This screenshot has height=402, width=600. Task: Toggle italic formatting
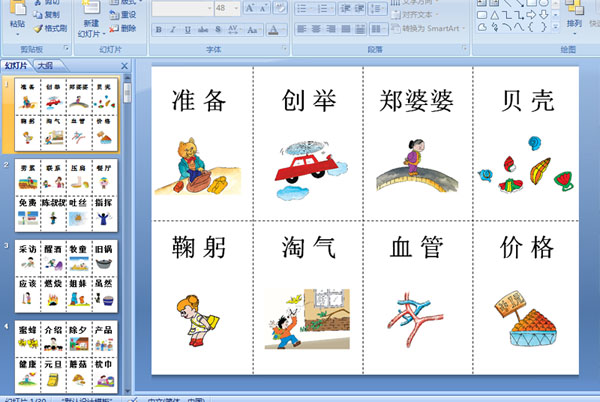[x=173, y=29]
